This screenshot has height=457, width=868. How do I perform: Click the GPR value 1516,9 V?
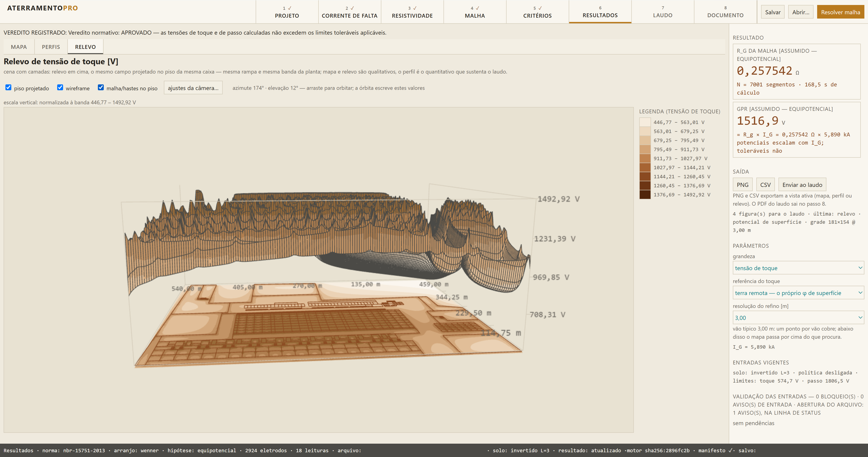pos(761,121)
